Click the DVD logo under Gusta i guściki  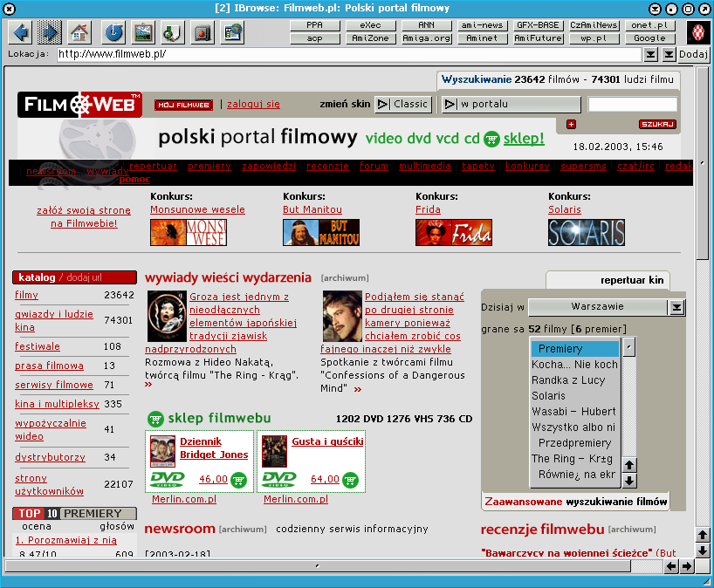click(279, 479)
